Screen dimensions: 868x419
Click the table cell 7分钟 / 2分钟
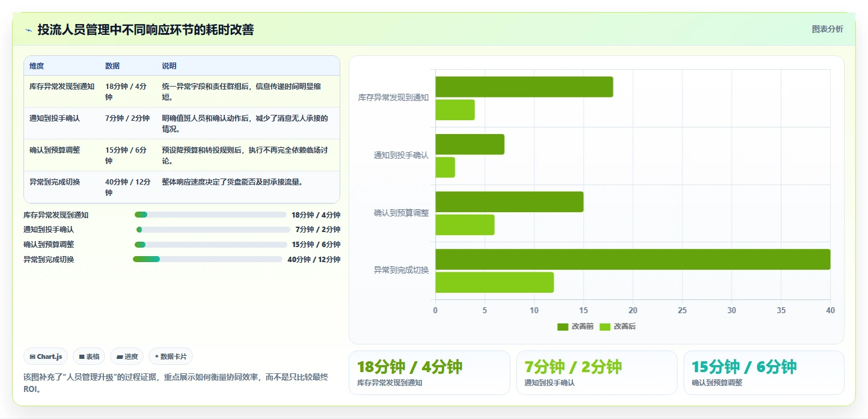[127, 118]
